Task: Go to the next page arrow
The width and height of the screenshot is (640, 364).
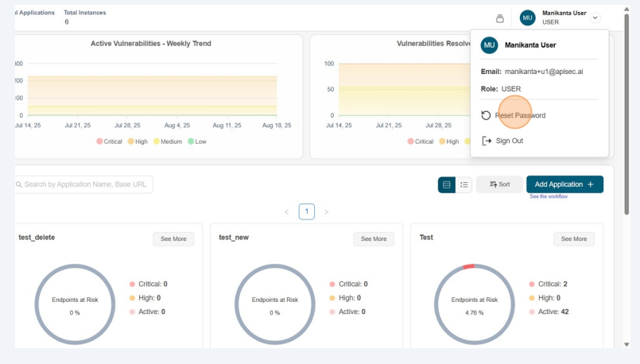Action: click(x=326, y=211)
